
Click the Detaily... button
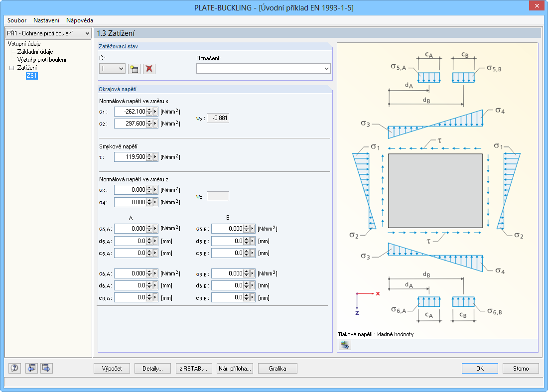[x=153, y=368]
